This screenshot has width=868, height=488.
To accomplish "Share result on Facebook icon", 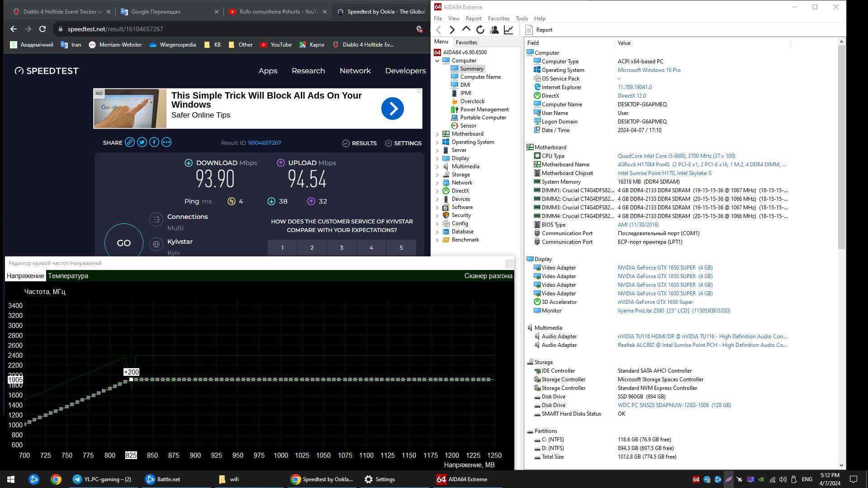I will 154,142.
